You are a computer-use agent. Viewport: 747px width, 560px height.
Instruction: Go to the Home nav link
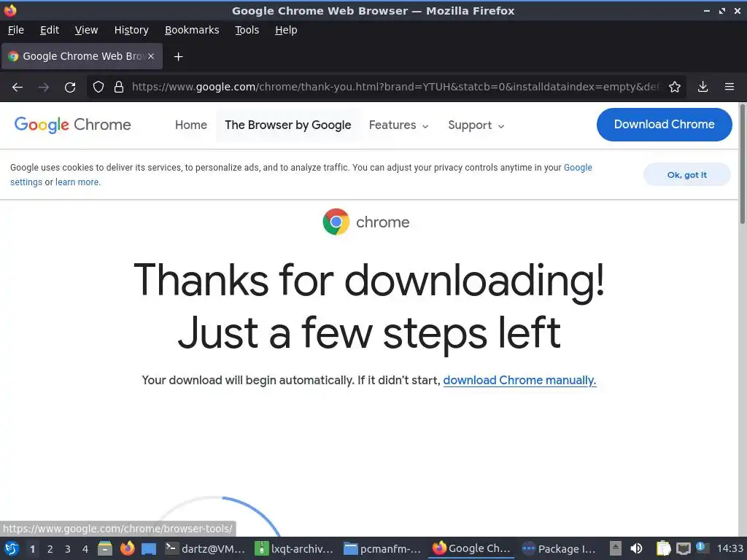coord(191,125)
